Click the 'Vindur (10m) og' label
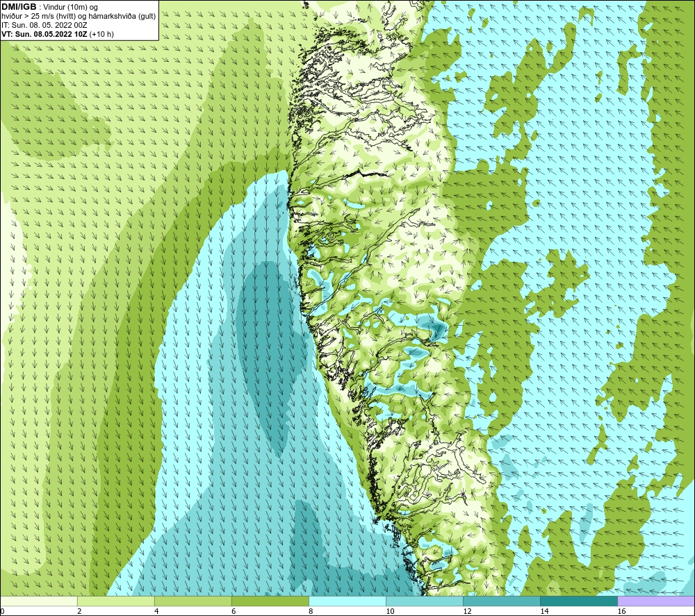 tap(70, 8)
